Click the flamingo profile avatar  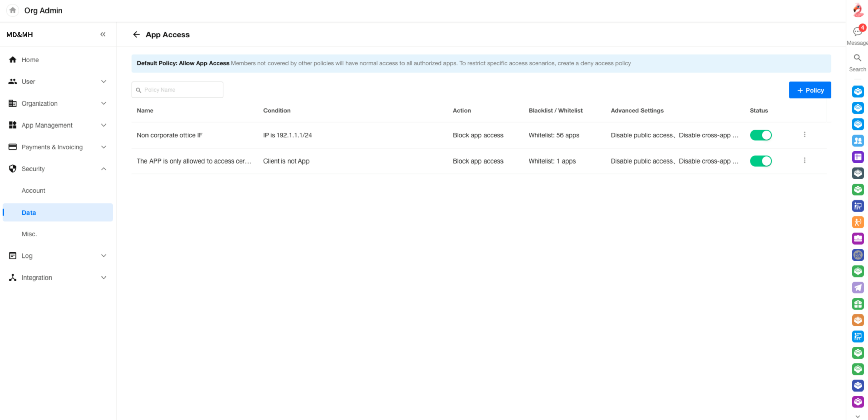858,10
